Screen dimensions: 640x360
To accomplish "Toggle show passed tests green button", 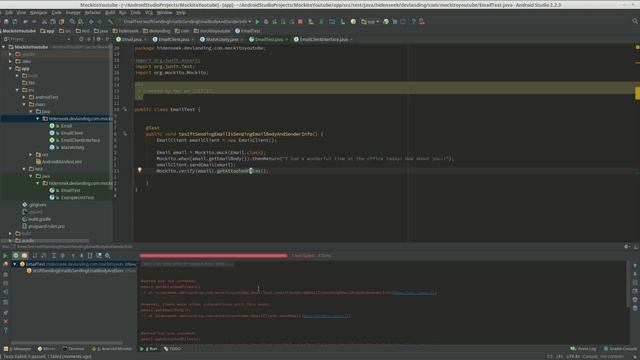I will coord(16,256).
